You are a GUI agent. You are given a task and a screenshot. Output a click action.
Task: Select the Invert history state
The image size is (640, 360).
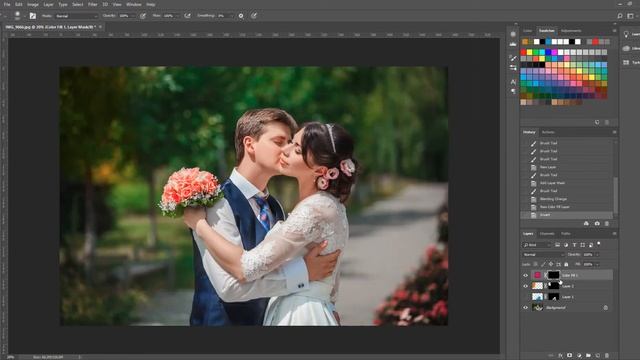coord(567,215)
